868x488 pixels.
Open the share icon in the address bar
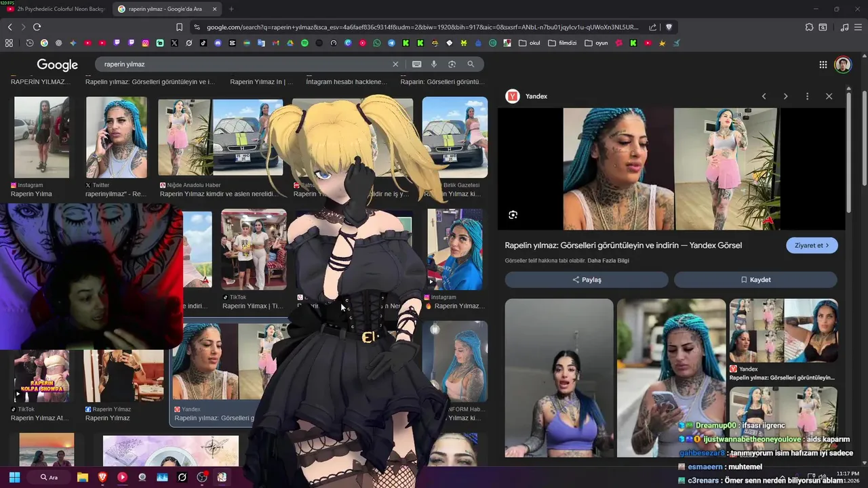(652, 27)
